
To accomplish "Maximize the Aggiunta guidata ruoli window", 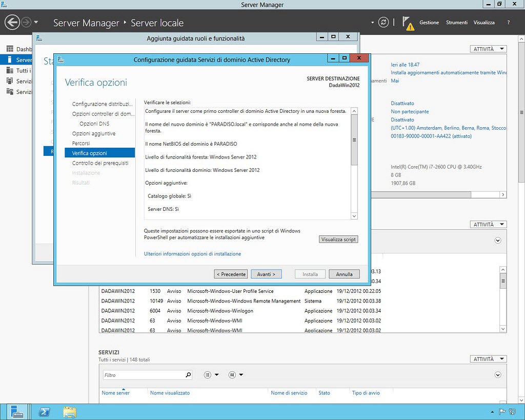I will tap(333, 36).
